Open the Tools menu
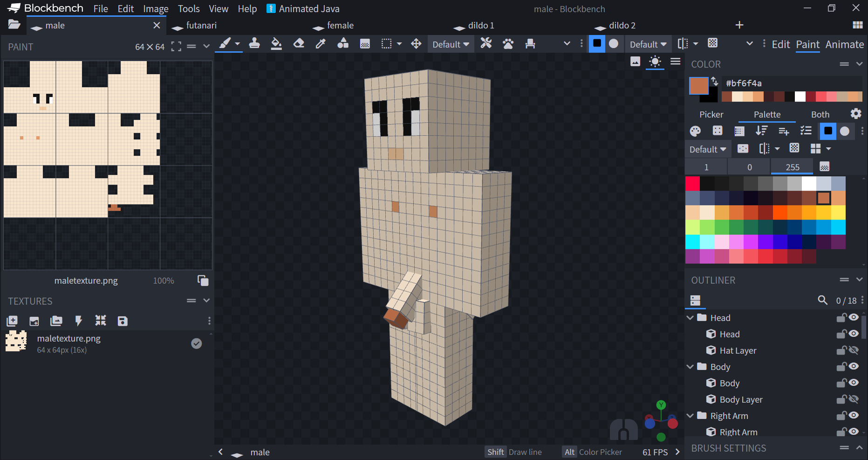Image resolution: width=868 pixels, height=460 pixels. (188, 8)
